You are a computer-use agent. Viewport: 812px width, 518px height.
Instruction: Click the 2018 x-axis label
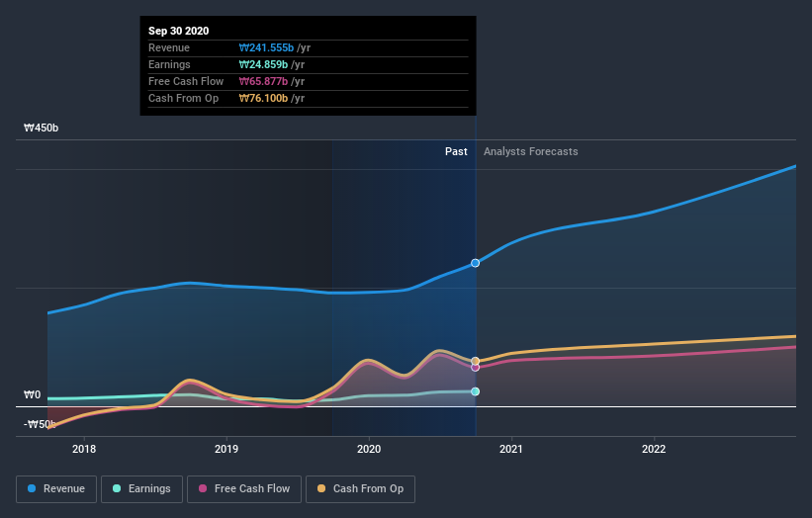pyautogui.click(x=84, y=449)
